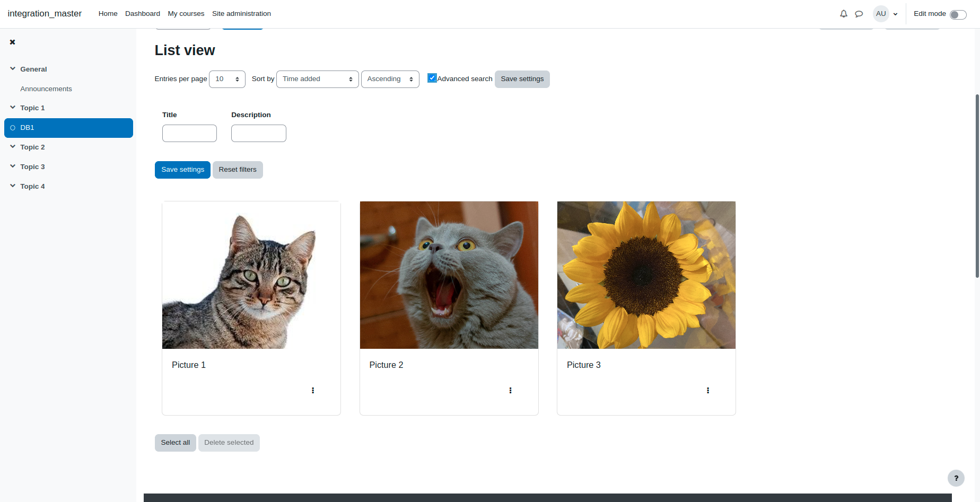Toggle Edit mode switch
This screenshot has width=980, height=502.
coord(958,14)
